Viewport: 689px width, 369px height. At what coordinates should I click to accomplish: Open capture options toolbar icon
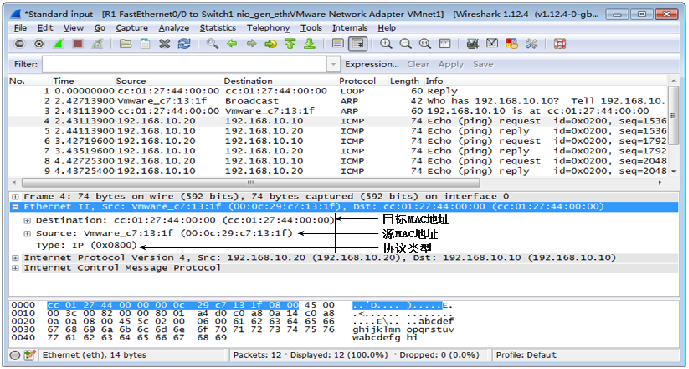(x=39, y=43)
